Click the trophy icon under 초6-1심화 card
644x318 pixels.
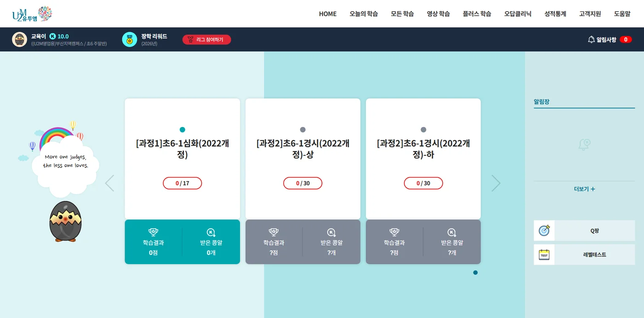click(153, 232)
